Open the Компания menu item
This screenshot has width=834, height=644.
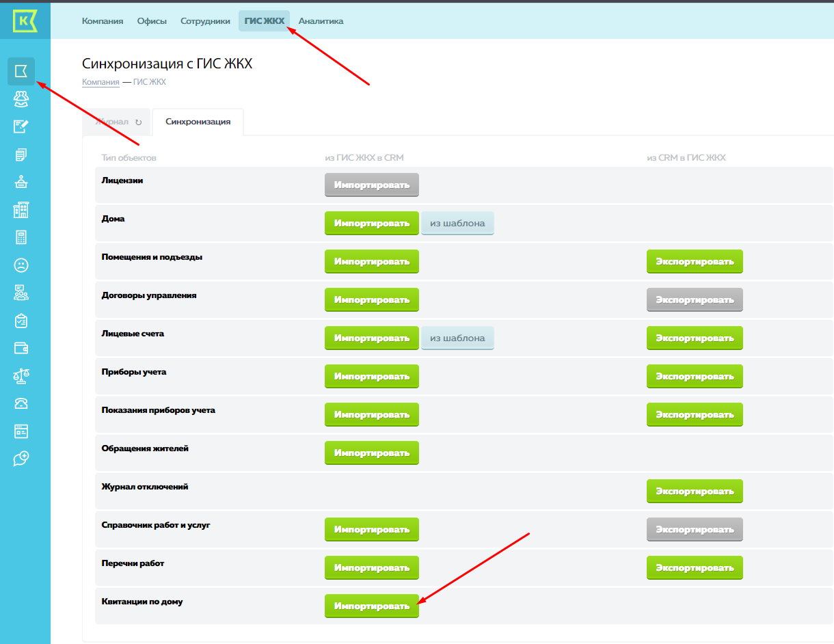(103, 21)
